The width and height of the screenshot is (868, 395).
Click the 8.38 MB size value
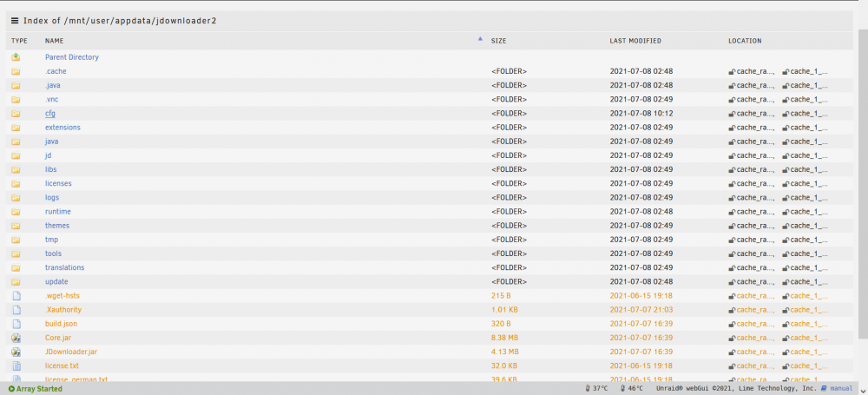tap(505, 338)
